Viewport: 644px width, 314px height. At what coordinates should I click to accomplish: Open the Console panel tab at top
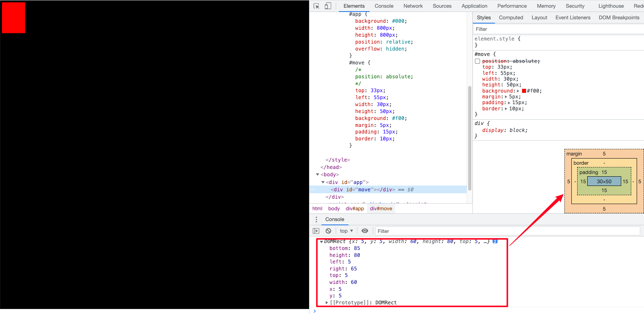[384, 6]
